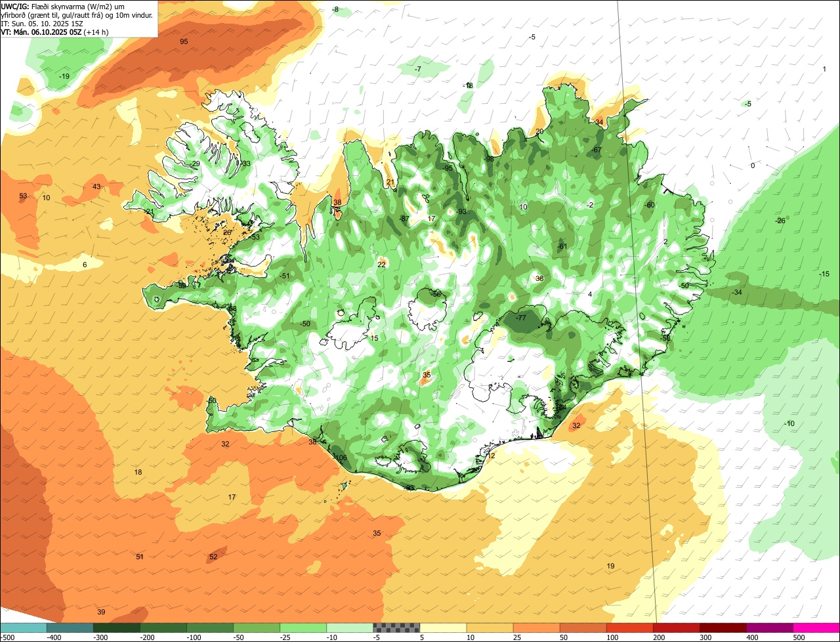Click the legend swatch between -500 and -400
This screenshot has width=840, height=642.
pyautogui.click(x=24, y=628)
